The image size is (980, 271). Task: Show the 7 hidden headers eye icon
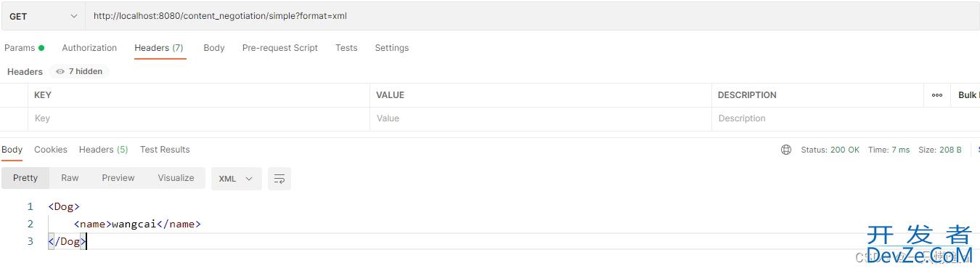(x=60, y=71)
